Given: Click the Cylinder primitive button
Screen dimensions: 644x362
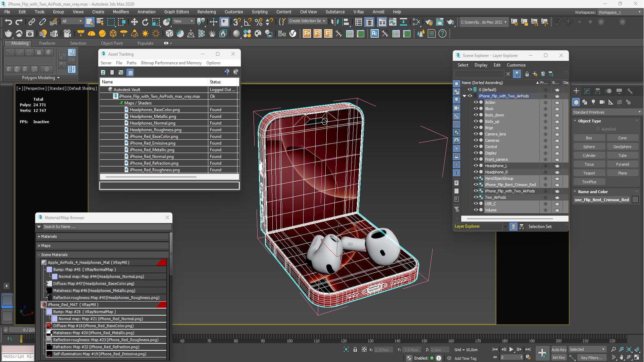Looking at the screenshot, I should 589,155.
